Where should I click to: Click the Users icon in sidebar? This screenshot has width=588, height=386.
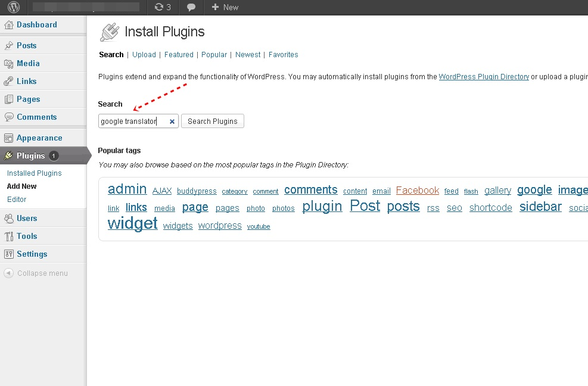click(8, 219)
